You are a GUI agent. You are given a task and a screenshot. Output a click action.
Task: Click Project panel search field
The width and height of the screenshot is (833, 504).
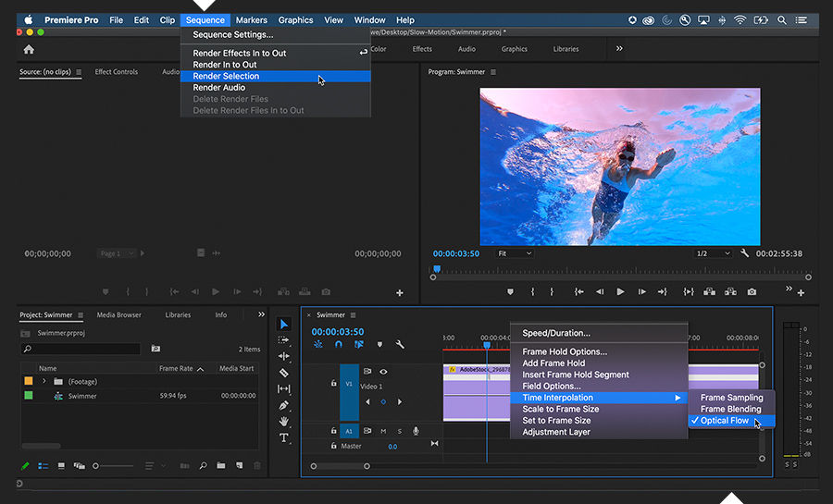tap(81, 349)
